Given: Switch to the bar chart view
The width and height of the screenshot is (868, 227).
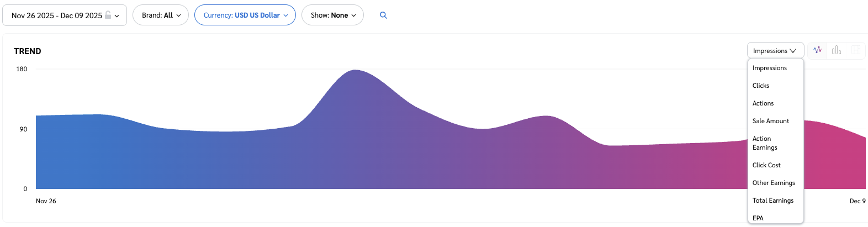Looking at the screenshot, I should [x=837, y=50].
